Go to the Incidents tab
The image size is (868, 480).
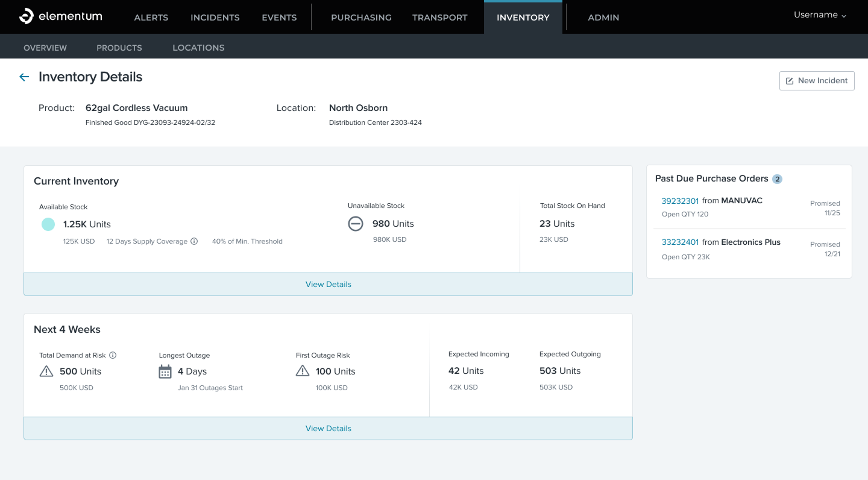pyautogui.click(x=215, y=17)
